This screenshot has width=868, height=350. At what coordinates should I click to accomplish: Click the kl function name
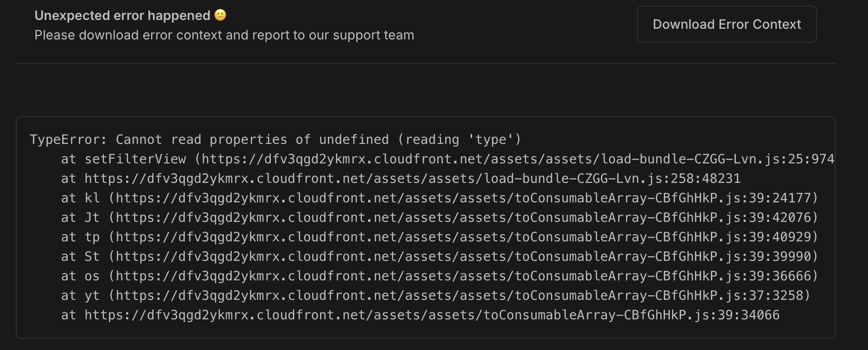[92, 198]
